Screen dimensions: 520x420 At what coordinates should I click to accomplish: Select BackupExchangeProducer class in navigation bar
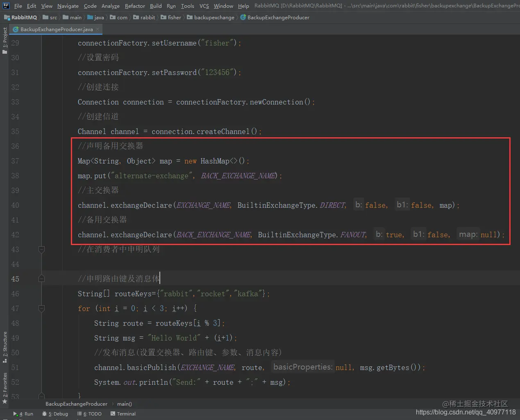click(275, 18)
